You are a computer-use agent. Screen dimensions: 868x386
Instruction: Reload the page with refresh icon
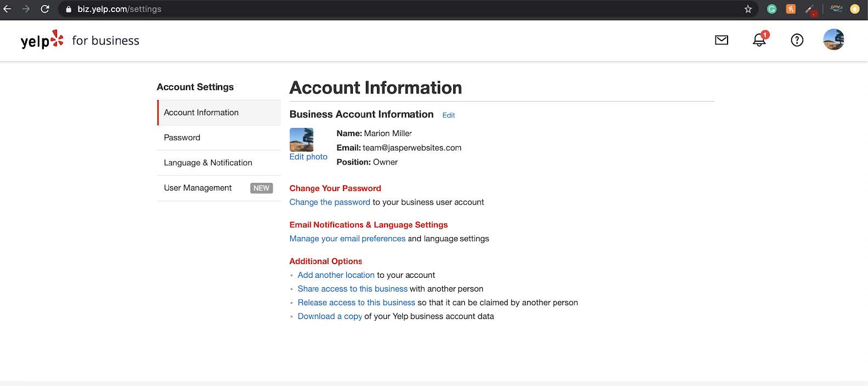click(x=45, y=9)
